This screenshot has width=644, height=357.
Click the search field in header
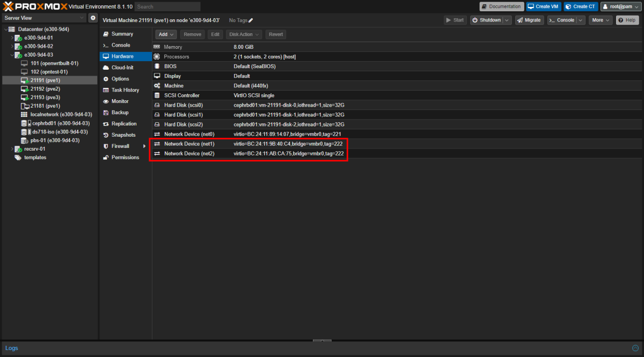click(167, 6)
